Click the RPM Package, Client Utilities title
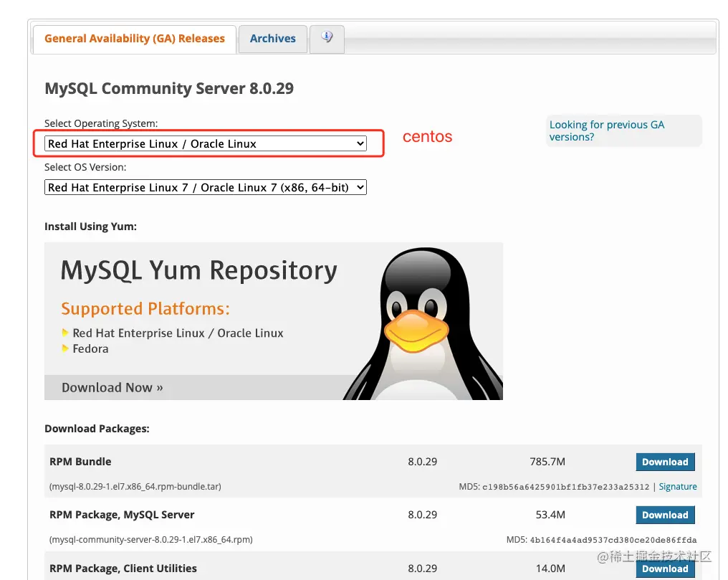 (123, 569)
